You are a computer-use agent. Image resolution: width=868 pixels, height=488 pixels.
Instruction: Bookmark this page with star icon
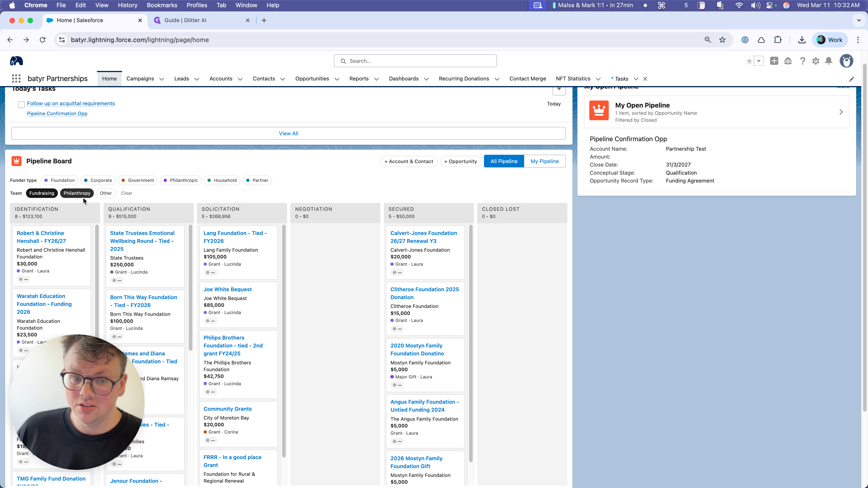722,40
